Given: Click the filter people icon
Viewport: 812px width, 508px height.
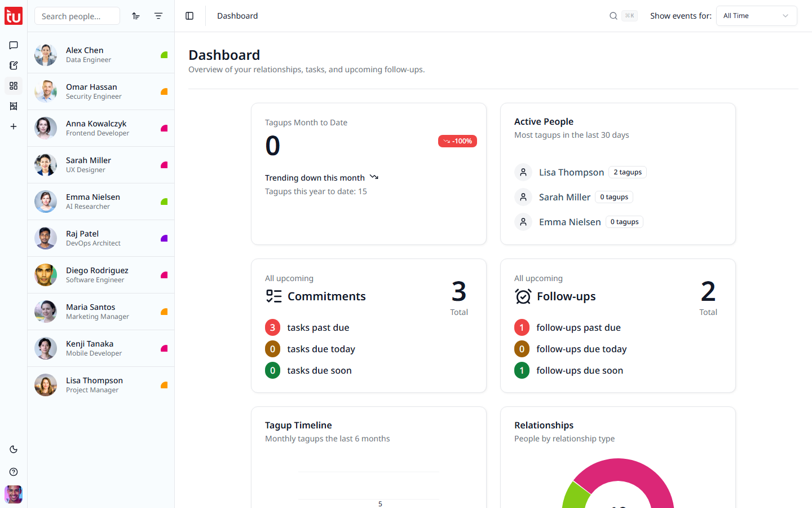Looking at the screenshot, I should tap(158, 16).
